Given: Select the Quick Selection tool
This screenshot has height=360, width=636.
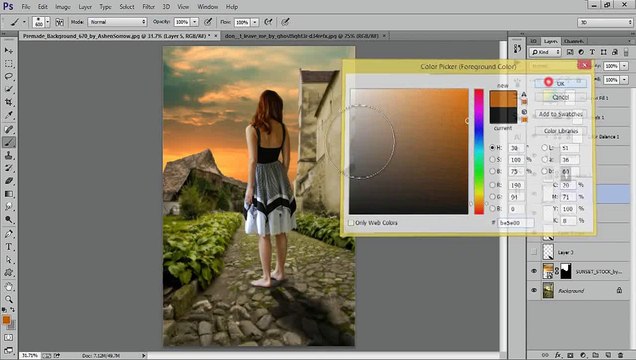Looking at the screenshot, I should 9,89.
